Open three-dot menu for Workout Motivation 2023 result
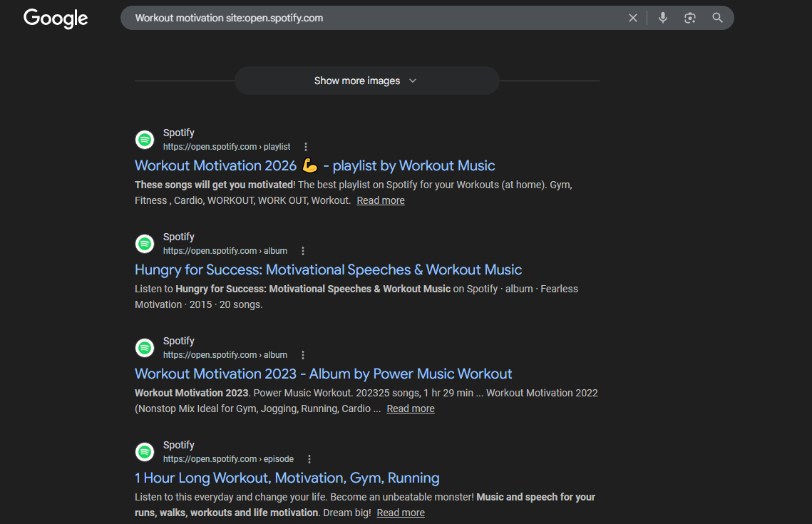 303,355
